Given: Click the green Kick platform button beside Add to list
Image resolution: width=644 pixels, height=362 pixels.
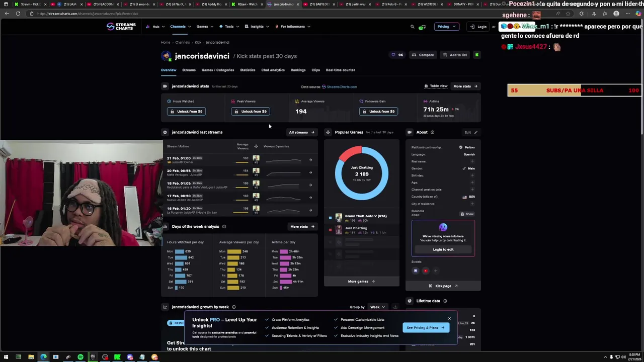Looking at the screenshot, I should [x=476, y=55].
